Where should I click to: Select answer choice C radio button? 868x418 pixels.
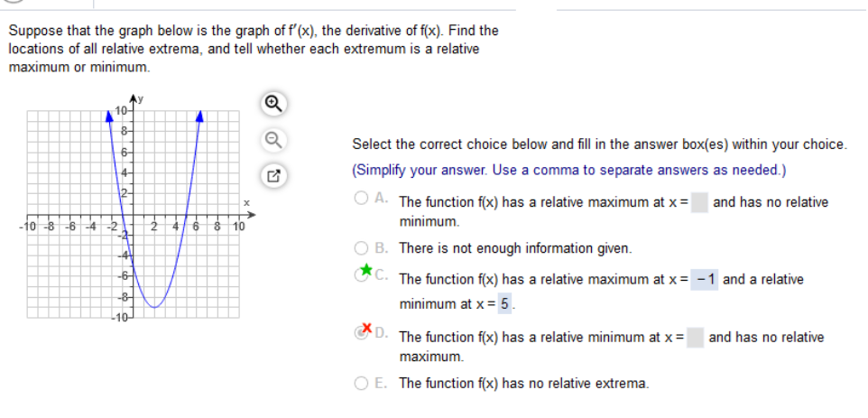[x=362, y=275]
